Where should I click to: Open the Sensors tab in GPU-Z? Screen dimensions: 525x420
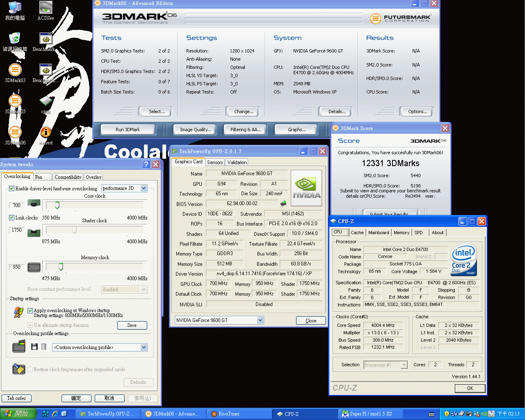pos(215,162)
